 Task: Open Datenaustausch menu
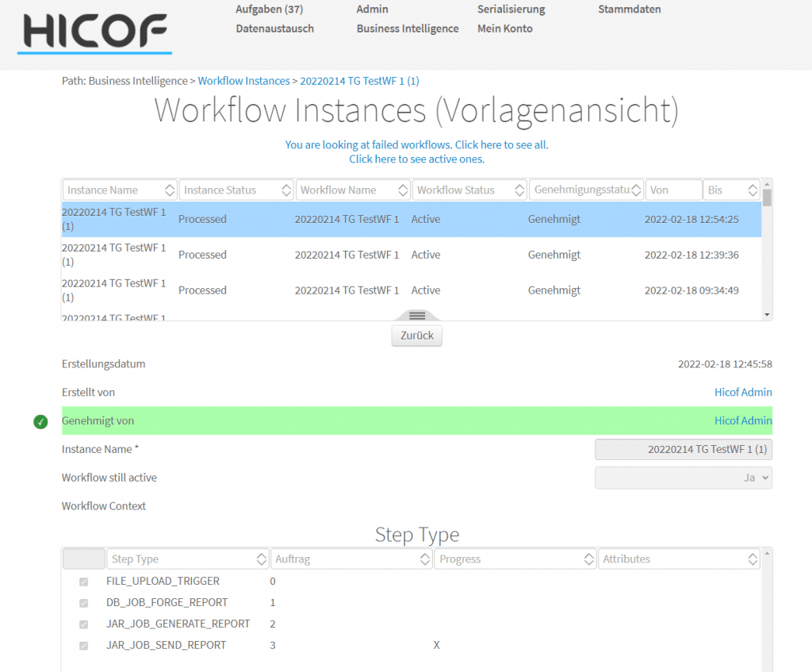275,29
